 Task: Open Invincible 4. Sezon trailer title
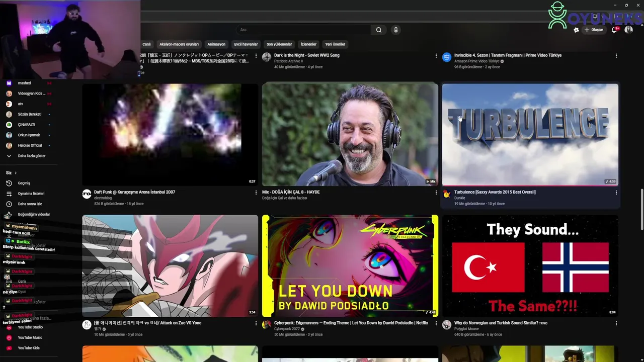(508, 55)
